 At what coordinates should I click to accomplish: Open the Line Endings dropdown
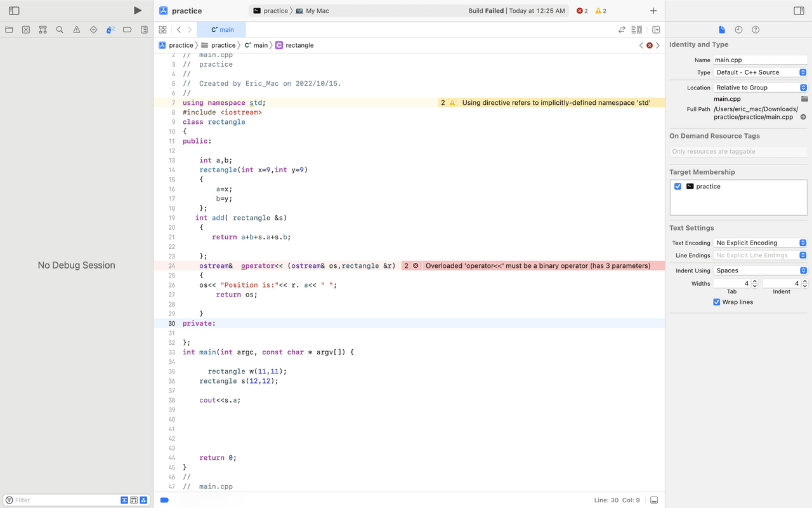coord(760,255)
